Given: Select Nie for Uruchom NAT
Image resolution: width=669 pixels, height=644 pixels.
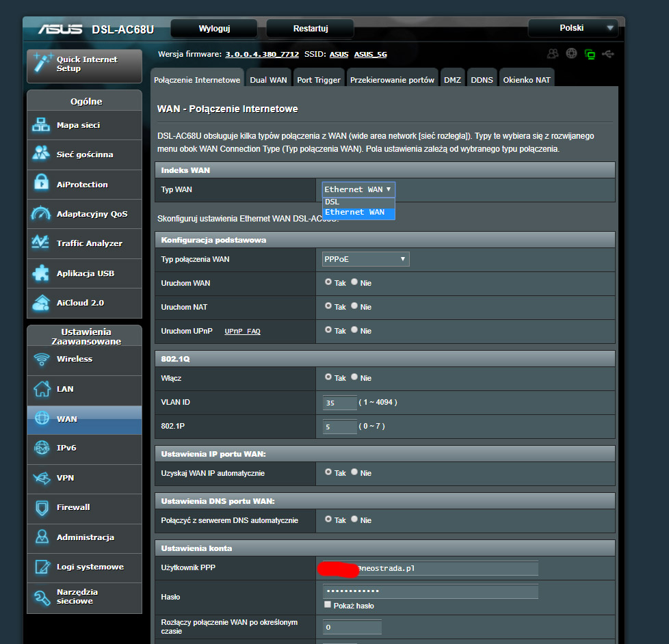Looking at the screenshot, I should (x=354, y=306).
